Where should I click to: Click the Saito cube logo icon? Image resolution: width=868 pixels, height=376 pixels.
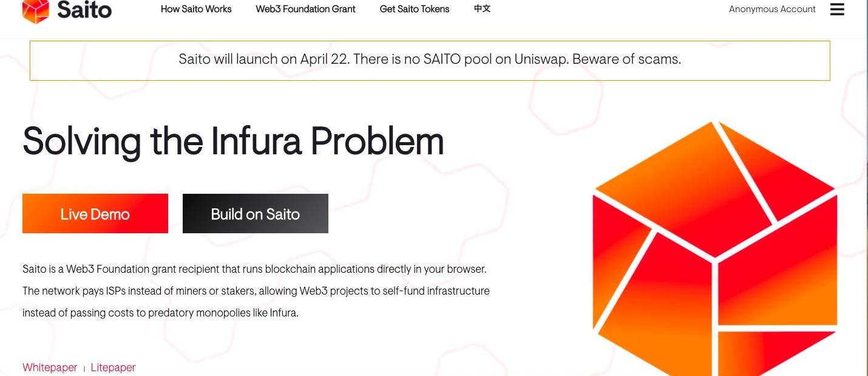35,10
